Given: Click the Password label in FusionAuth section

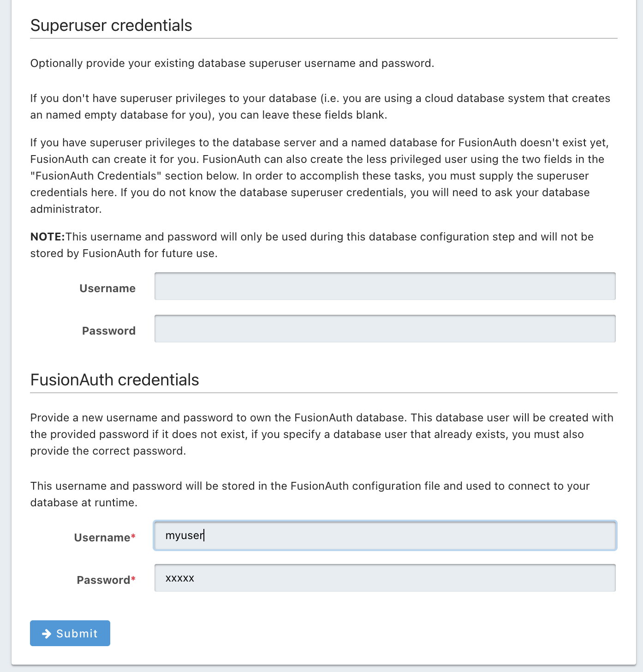Looking at the screenshot, I should [x=102, y=580].
